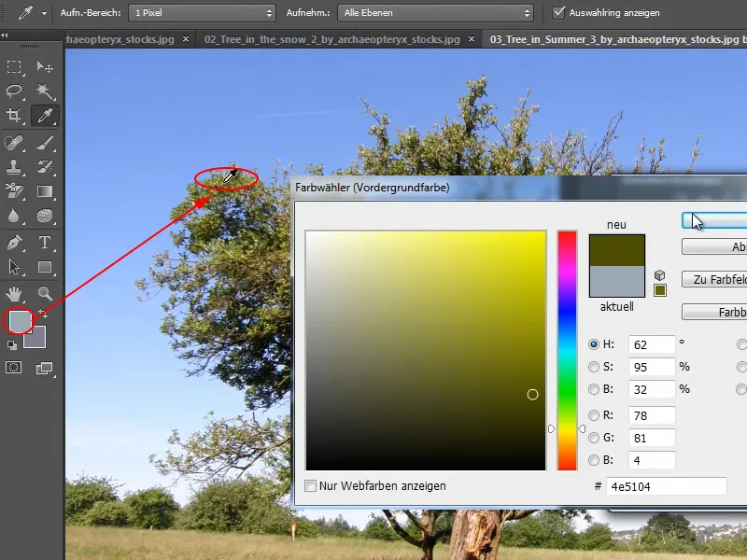Viewport: 747px width, 560px height.
Task: Select the H hue radio button
Action: tap(594, 344)
